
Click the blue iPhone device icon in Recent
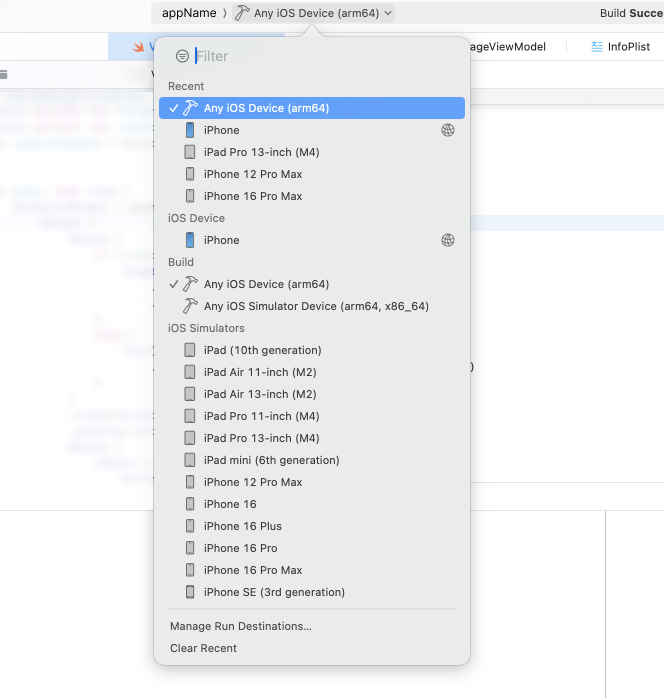click(x=190, y=130)
